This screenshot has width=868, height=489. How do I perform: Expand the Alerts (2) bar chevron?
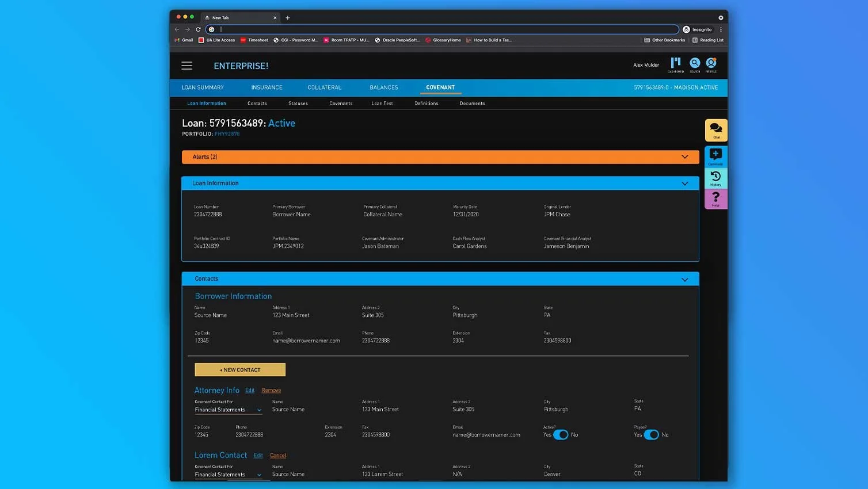[685, 157]
